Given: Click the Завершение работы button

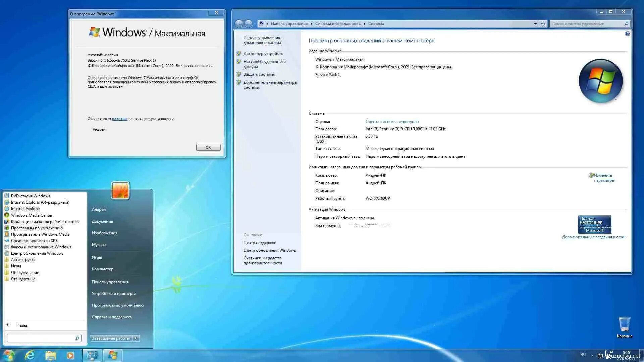Looking at the screenshot, I should coord(111,338).
